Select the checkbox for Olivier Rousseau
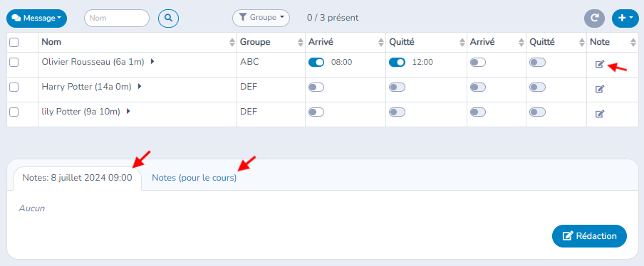 click(14, 63)
